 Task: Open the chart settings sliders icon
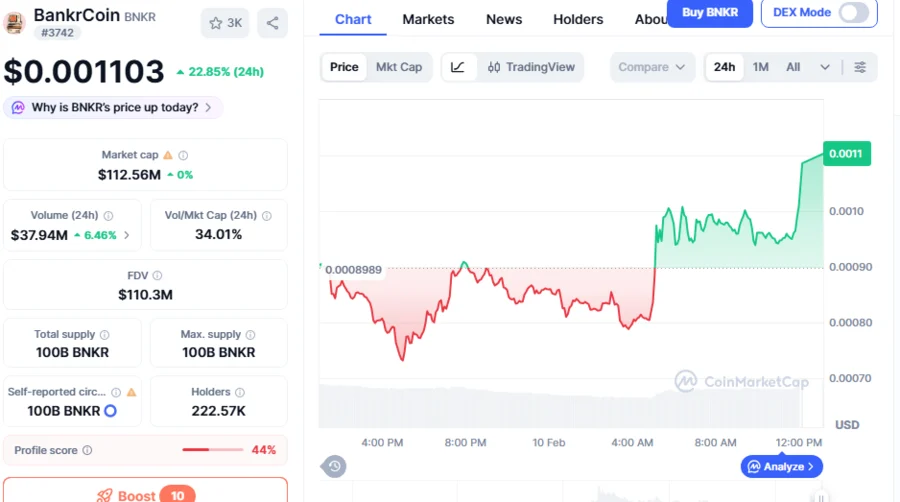861,67
